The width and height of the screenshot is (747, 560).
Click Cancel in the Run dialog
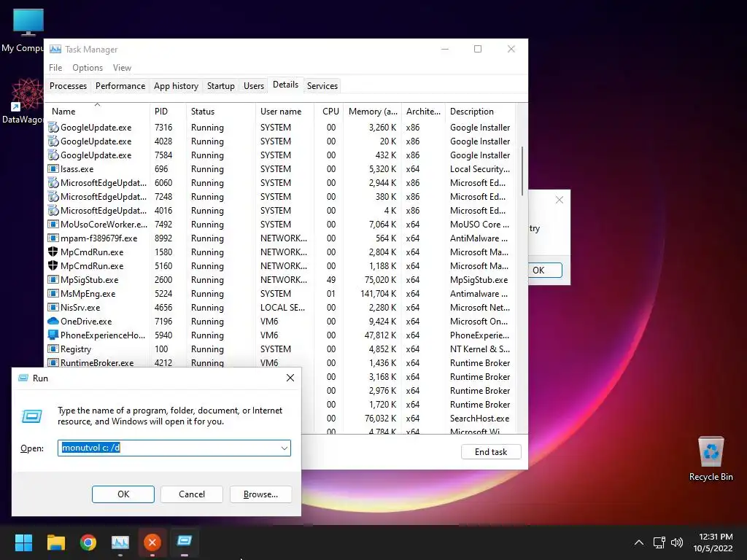(192, 494)
